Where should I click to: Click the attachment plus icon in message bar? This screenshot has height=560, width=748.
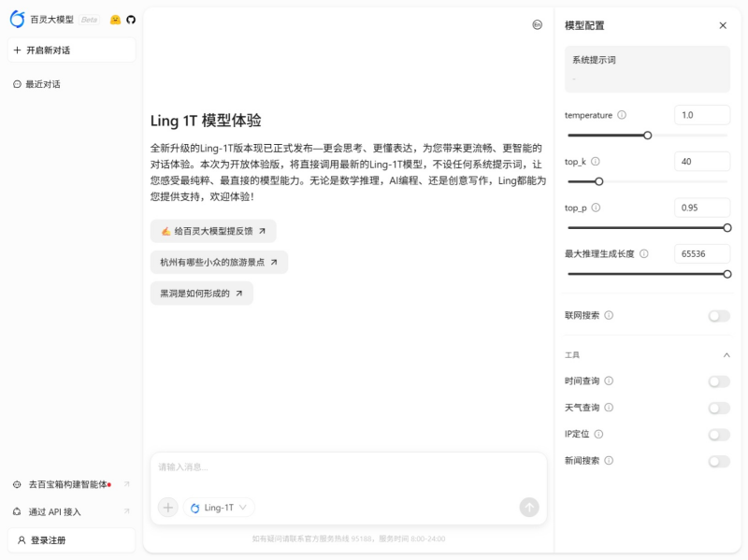[x=167, y=507]
